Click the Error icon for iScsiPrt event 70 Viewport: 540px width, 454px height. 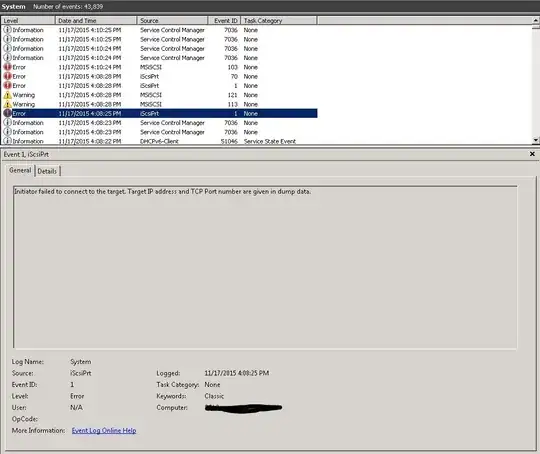click(7, 76)
